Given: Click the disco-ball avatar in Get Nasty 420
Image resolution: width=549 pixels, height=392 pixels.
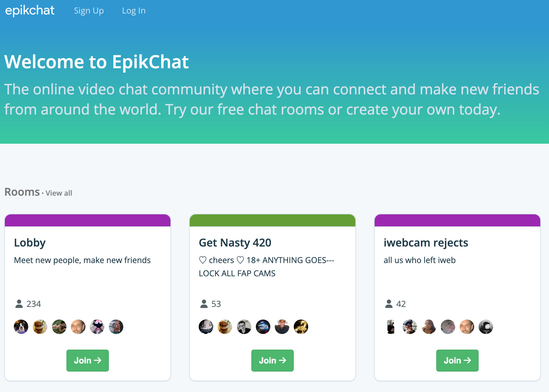Looking at the screenshot, I should pyautogui.click(x=263, y=327).
